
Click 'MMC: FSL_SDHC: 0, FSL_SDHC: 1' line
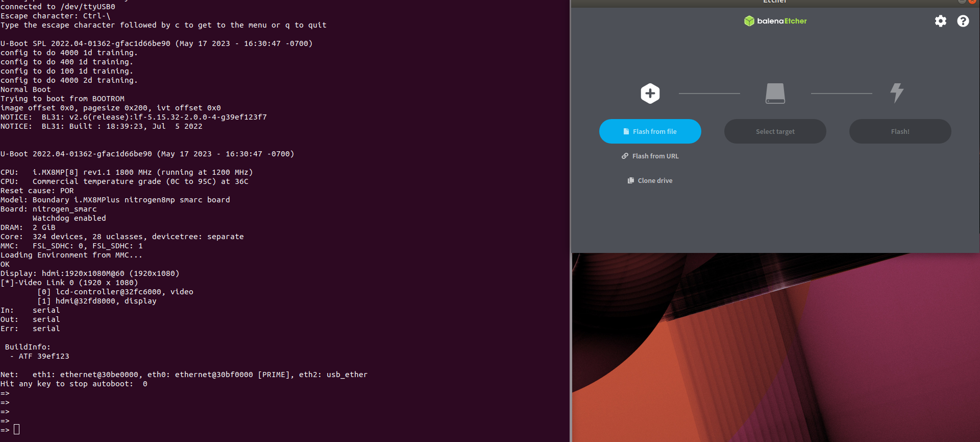pyautogui.click(x=71, y=246)
